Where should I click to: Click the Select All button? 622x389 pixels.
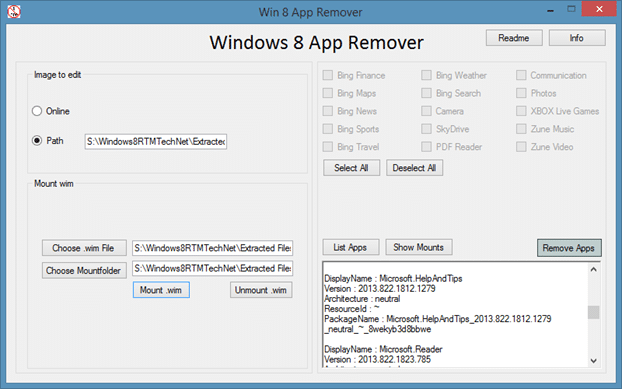(x=351, y=168)
